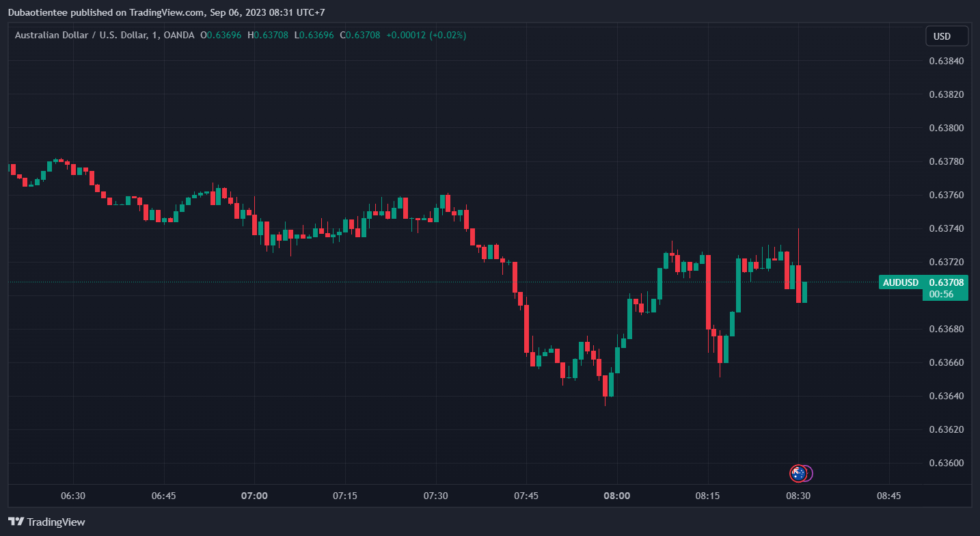Click the 08:45 time axis label
Image resolution: width=980 pixels, height=536 pixels.
pyautogui.click(x=888, y=496)
